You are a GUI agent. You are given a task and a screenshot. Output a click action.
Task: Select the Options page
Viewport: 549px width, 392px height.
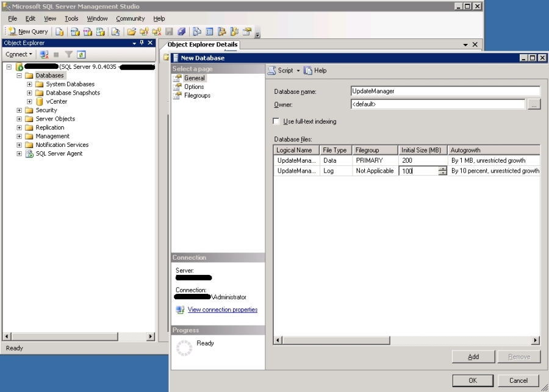[x=194, y=87]
